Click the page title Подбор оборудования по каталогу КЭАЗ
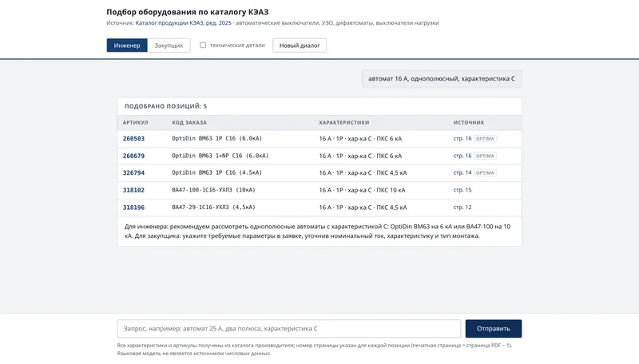 [x=188, y=12]
